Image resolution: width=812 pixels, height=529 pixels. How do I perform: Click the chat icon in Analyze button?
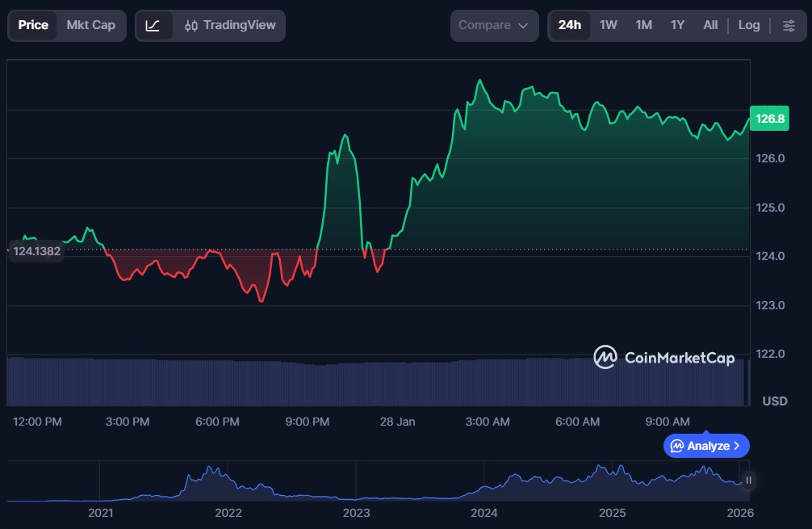tap(677, 446)
